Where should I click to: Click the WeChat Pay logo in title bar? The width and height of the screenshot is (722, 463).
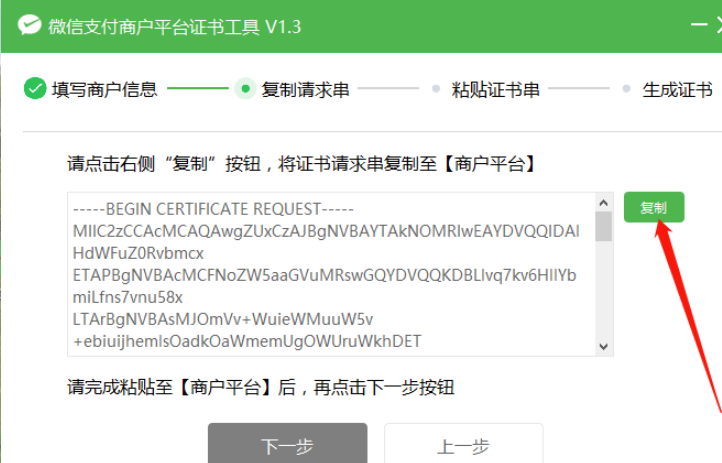coord(29,25)
